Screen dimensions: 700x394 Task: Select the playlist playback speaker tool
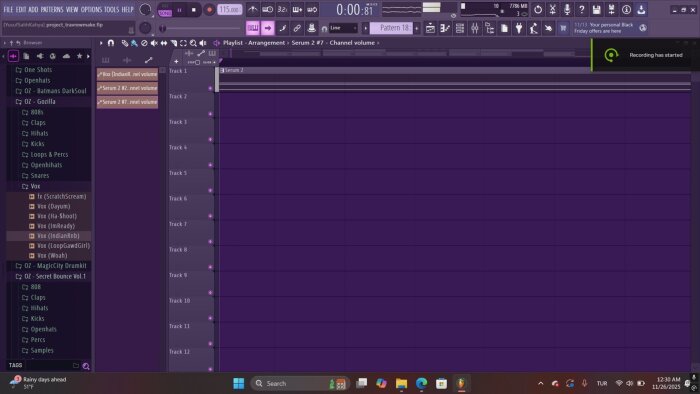coord(203,43)
